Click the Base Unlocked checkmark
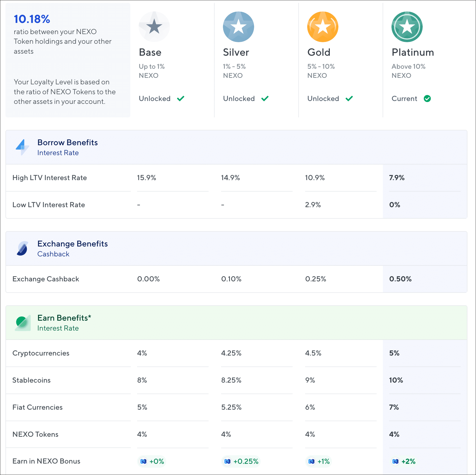Screen dimensions: 476x475 tap(181, 98)
